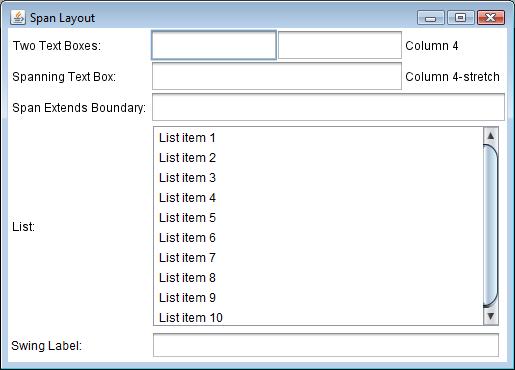Click the second text box beside Column 4
The image size is (515, 370).
tap(340, 45)
